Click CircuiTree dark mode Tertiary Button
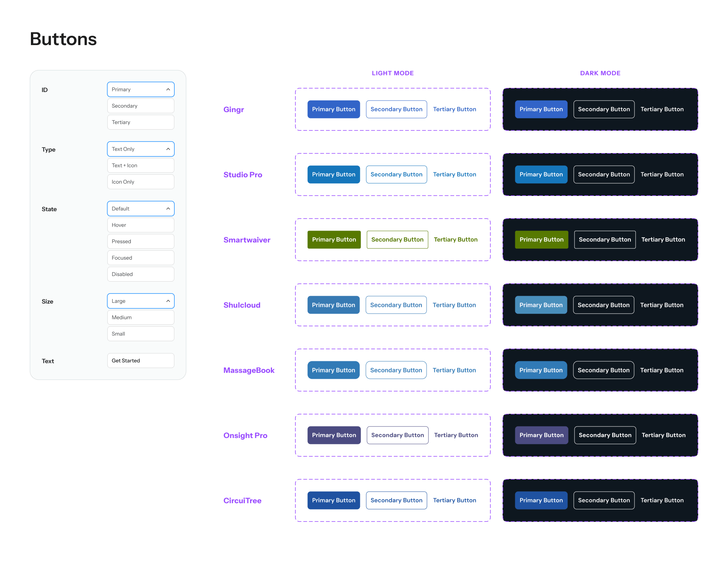The image size is (728, 587). [662, 500]
